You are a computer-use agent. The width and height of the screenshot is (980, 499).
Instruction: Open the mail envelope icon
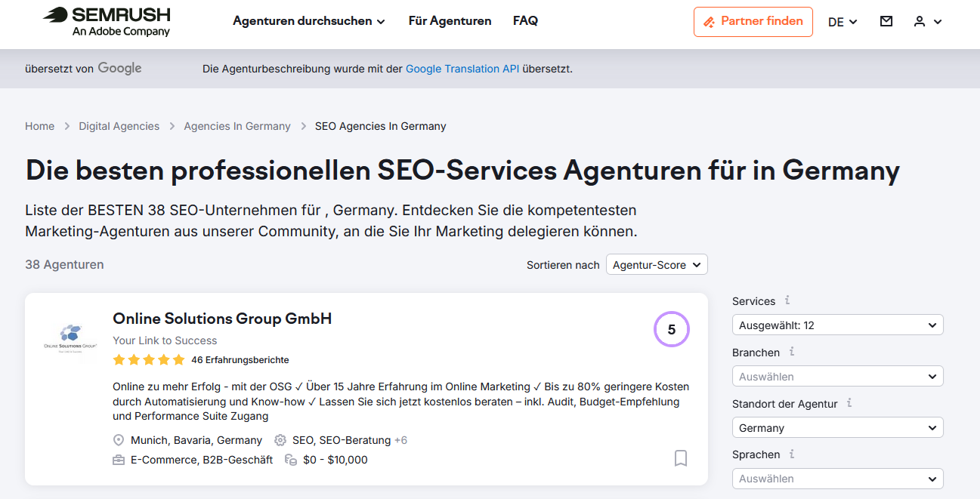click(x=886, y=21)
